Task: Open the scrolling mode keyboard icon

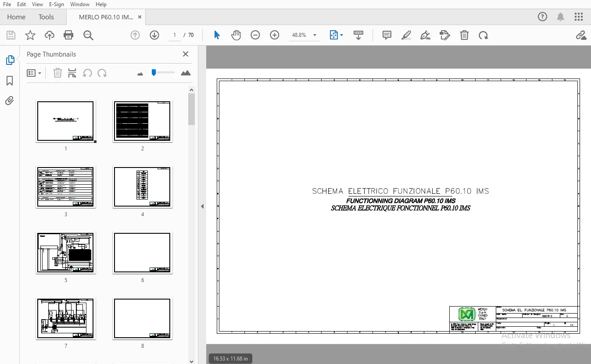Action: (x=358, y=35)
